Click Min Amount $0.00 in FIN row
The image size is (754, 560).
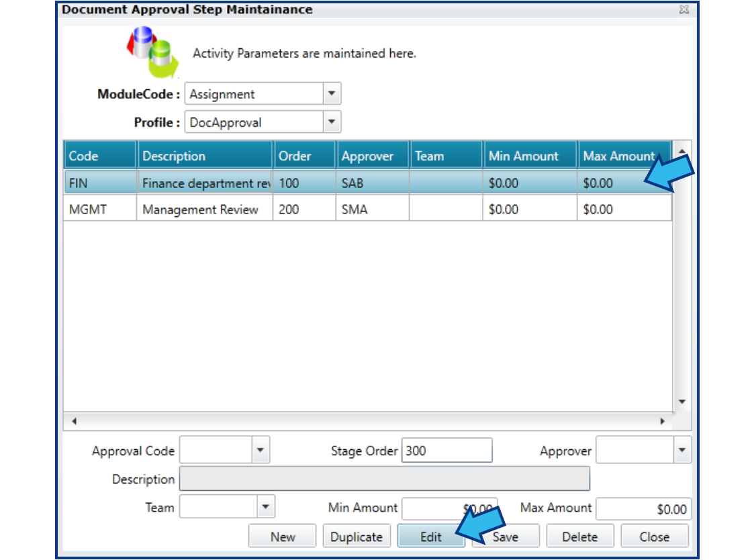pos(530,183)
